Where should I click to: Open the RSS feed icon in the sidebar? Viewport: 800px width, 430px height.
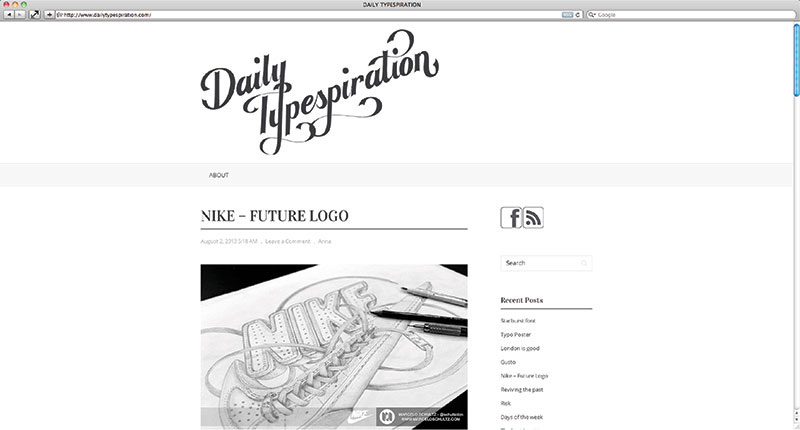(533, 218)
